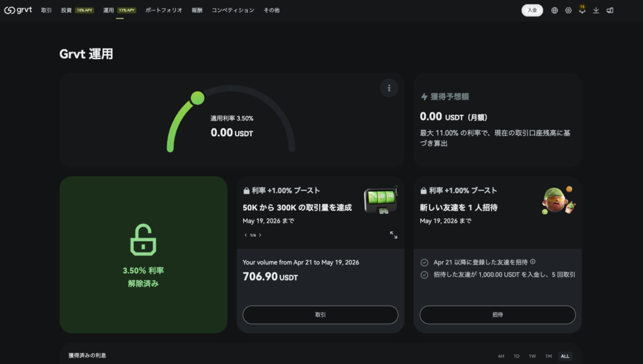Open the info icon on rate gauge card
This screenshot has height=364, width=643.
pyautogui.click(x=389, y=88)
